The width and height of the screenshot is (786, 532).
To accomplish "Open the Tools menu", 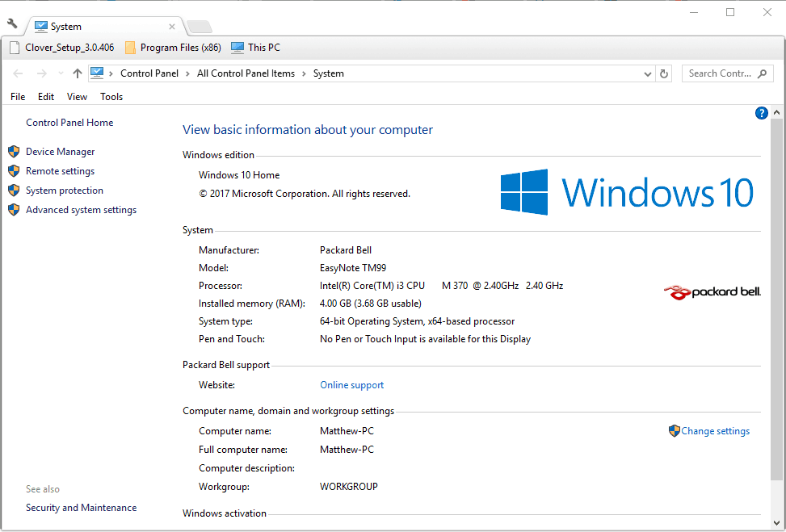I will coord(111,97).
